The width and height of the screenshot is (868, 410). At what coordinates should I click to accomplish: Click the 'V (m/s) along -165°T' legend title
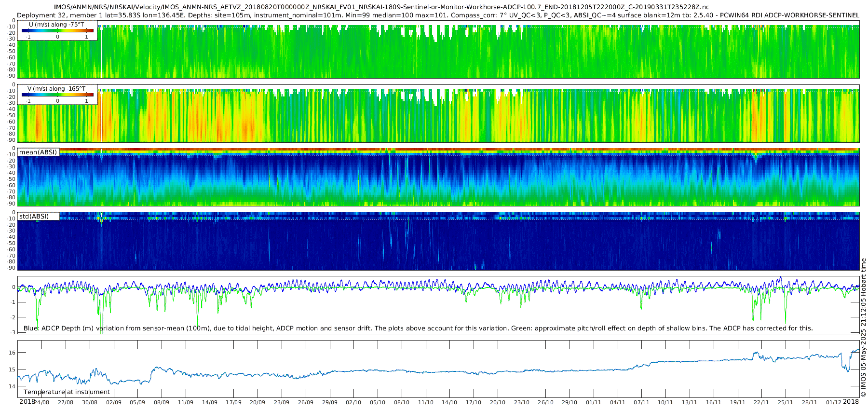(x=56, y=89)
